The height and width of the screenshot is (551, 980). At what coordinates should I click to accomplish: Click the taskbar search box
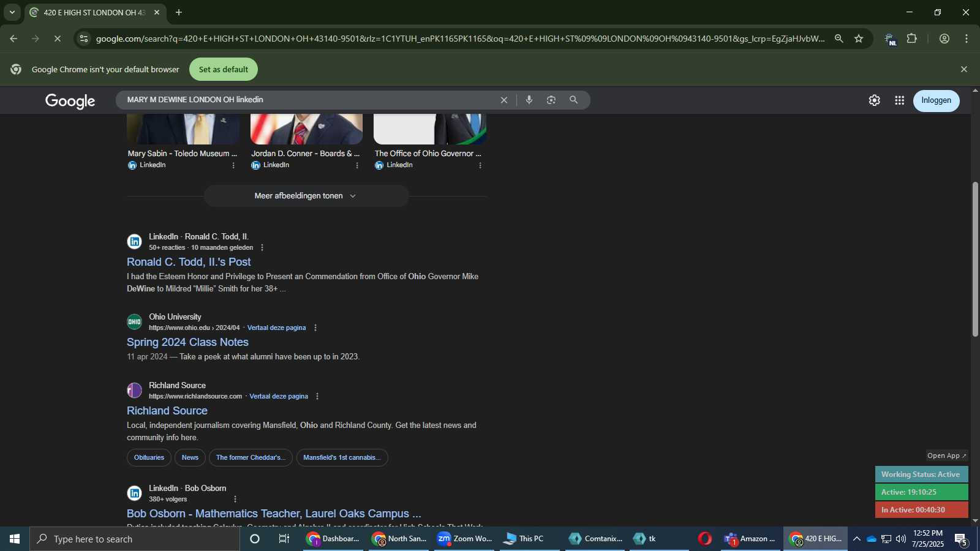[x=135, y=539]
